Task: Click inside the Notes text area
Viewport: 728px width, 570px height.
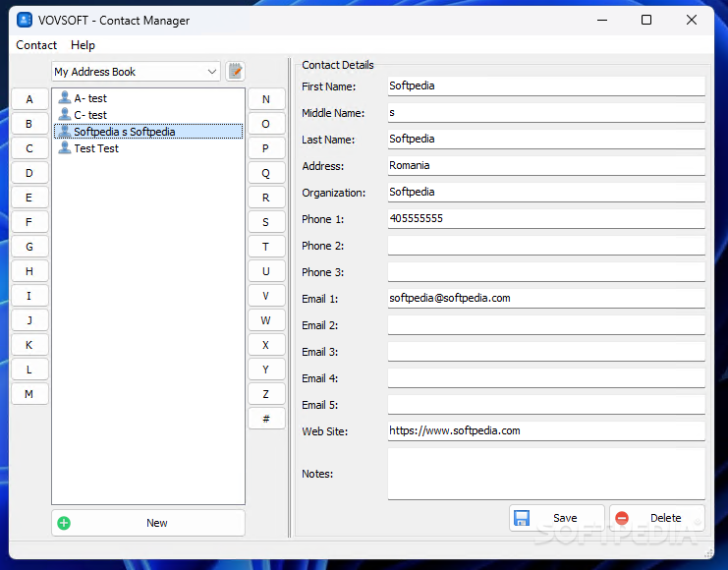Action: coord(546,474)
